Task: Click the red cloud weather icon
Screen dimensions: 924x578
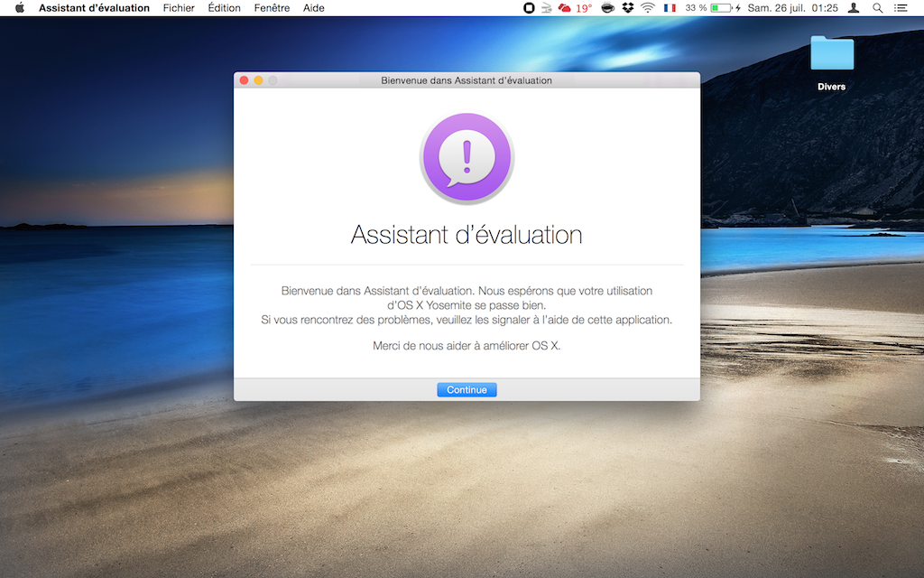Action: pos(565,7)
